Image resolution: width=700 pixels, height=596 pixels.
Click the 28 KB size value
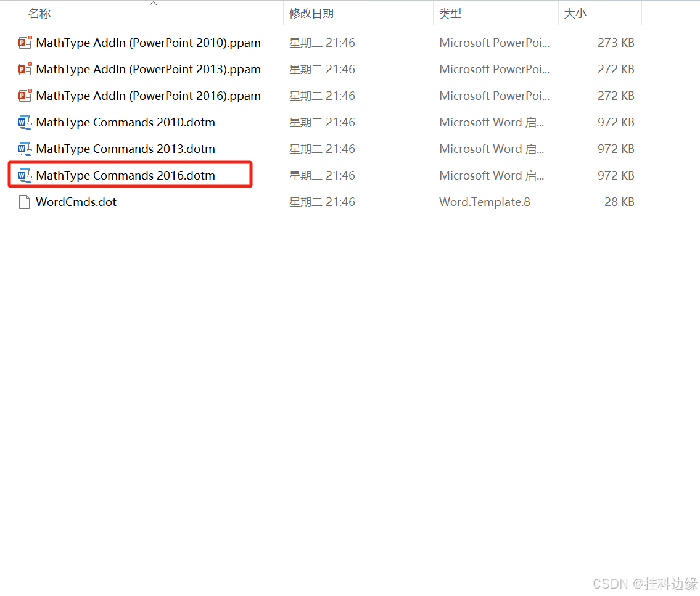click(620, 202)
